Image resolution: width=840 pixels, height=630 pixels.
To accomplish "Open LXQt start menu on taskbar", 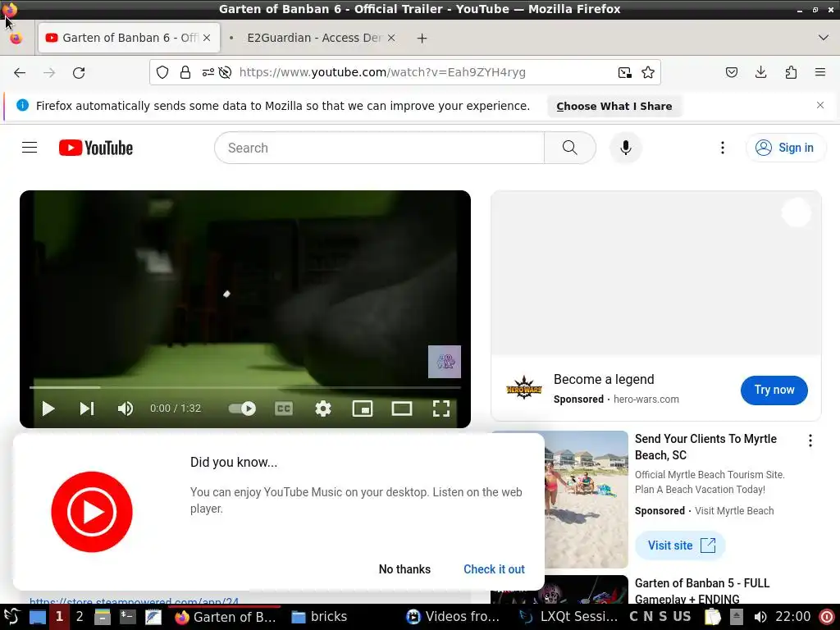I will (x=11, y=617).
